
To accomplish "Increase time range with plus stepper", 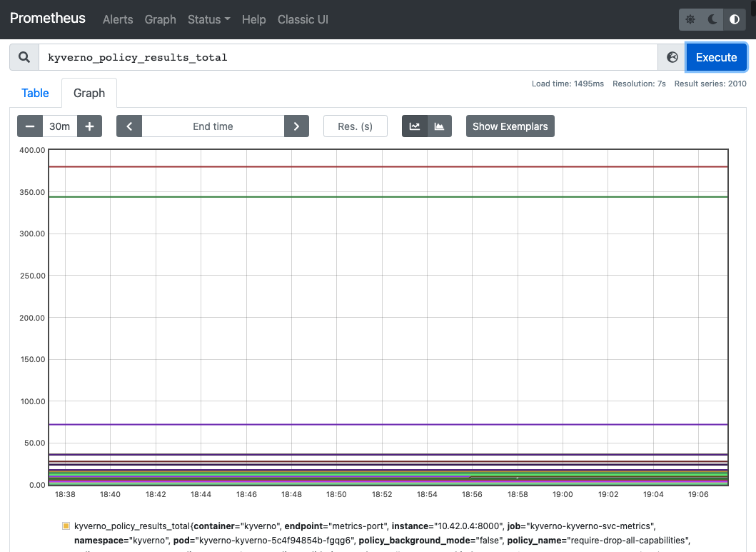I will tap(89, 126).
